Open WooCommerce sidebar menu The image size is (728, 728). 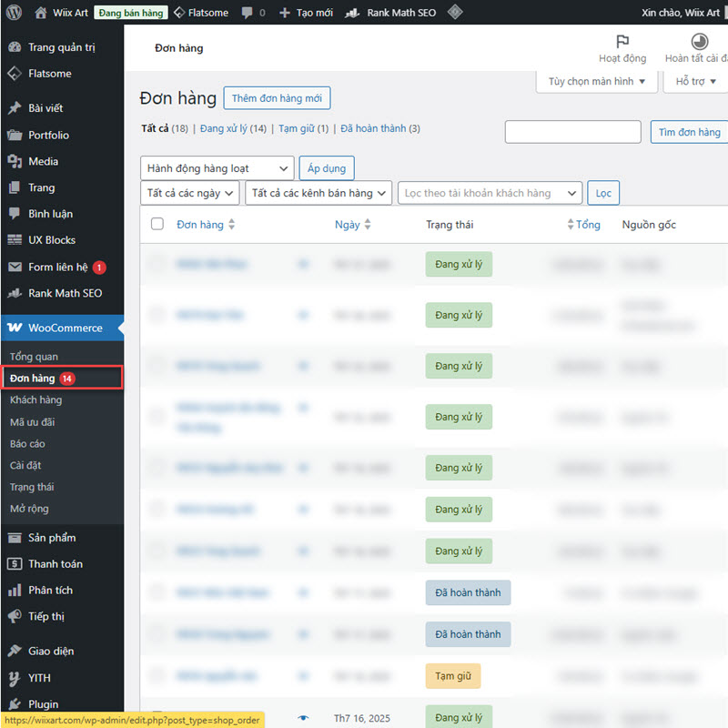pyautogui.click(x=62, y=328)
